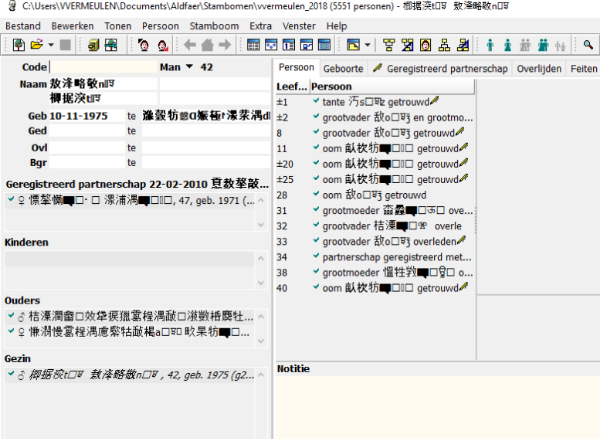Expand dropdown arrow beside yellow picture icon

(x=368, y=45)
